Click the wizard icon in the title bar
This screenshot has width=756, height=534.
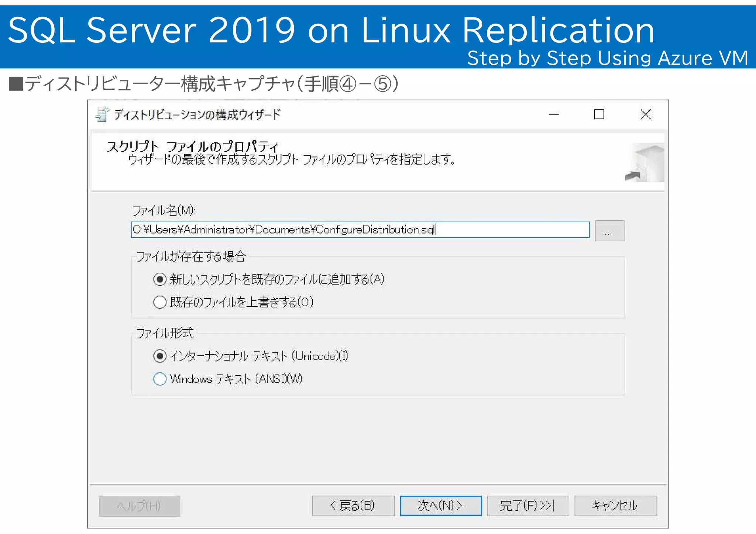102,114
